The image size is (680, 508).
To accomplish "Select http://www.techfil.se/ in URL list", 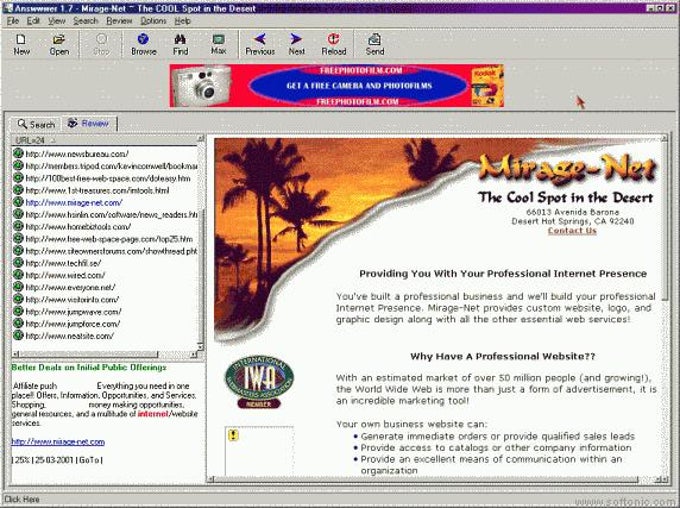I will coord(63,263).
